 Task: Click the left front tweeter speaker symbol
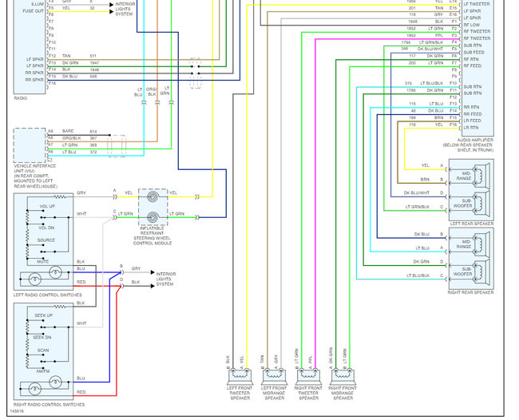coord(240,377)
